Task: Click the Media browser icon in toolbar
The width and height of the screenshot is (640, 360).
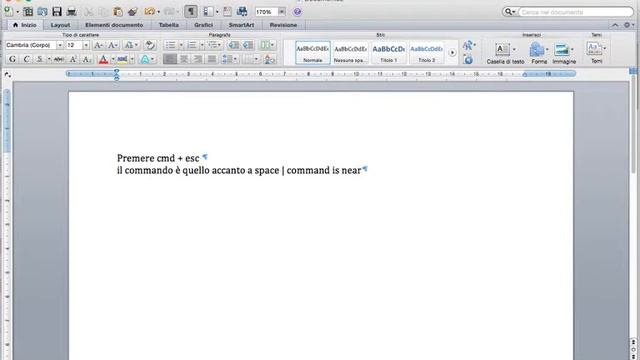Action: point(242,11)
